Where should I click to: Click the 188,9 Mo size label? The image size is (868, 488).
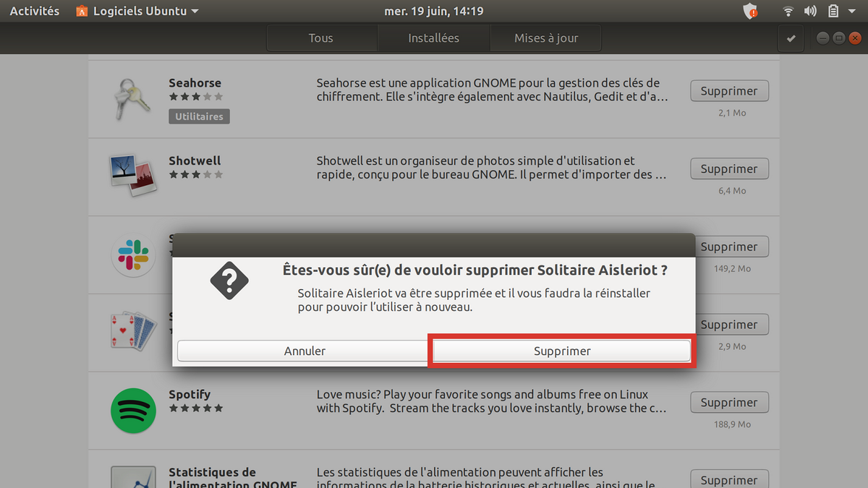tap(732, 424)
